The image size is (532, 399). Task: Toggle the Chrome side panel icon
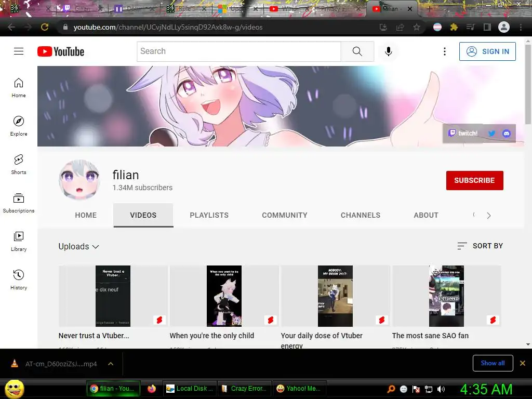click(x=487, y=27)
